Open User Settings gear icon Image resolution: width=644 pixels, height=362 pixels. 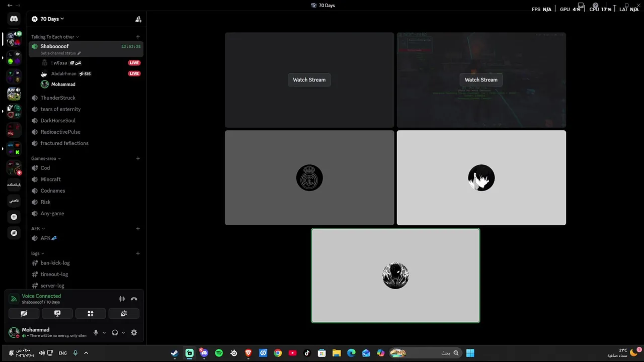(134, 333)
